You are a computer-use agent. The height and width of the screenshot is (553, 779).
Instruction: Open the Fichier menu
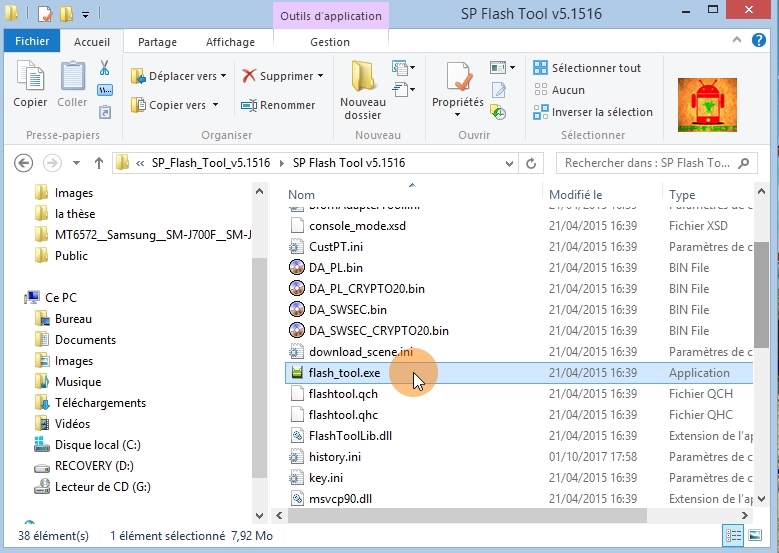tap(32, 41)
